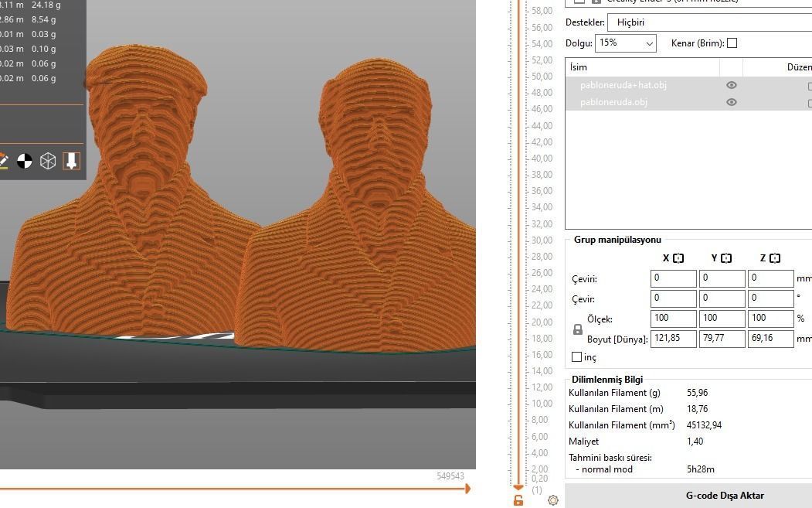Screen dimensions: 812x508
Task: Click the Boyut Y field showing 79,77
Action: 722,339
